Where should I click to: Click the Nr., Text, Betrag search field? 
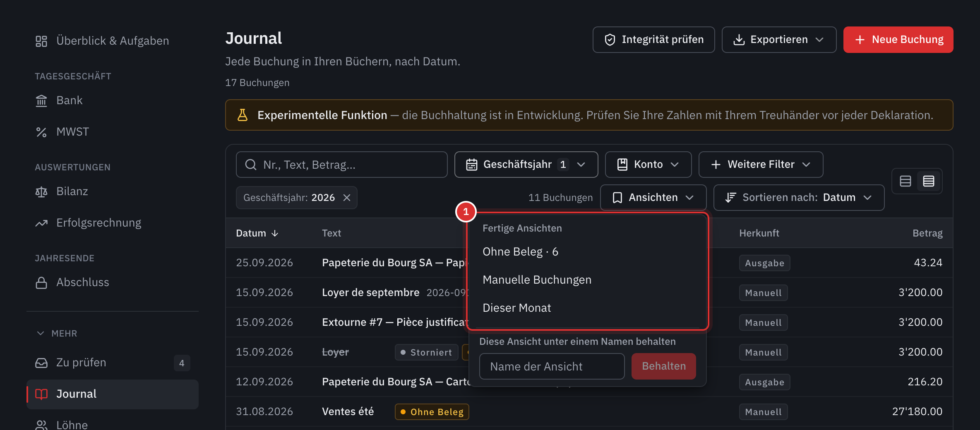342,165
